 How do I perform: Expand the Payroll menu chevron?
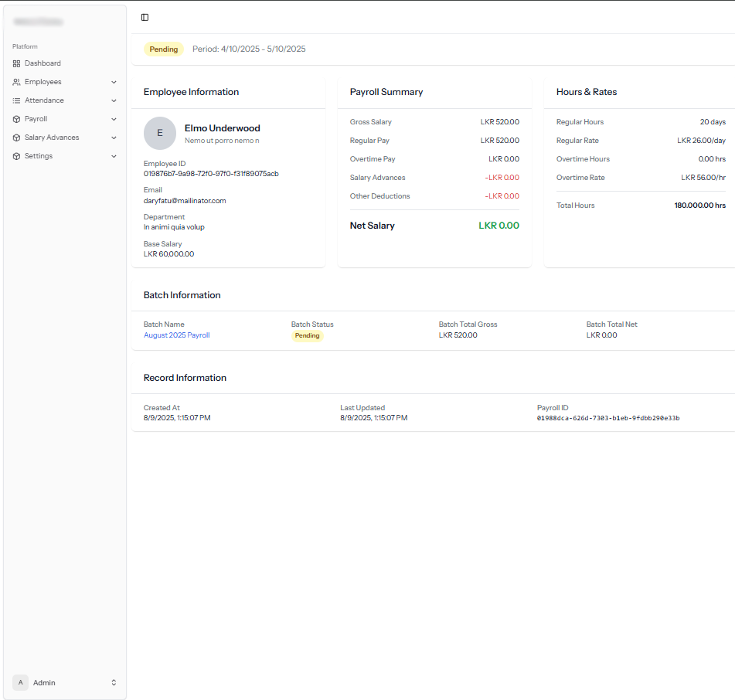point(114,119)
